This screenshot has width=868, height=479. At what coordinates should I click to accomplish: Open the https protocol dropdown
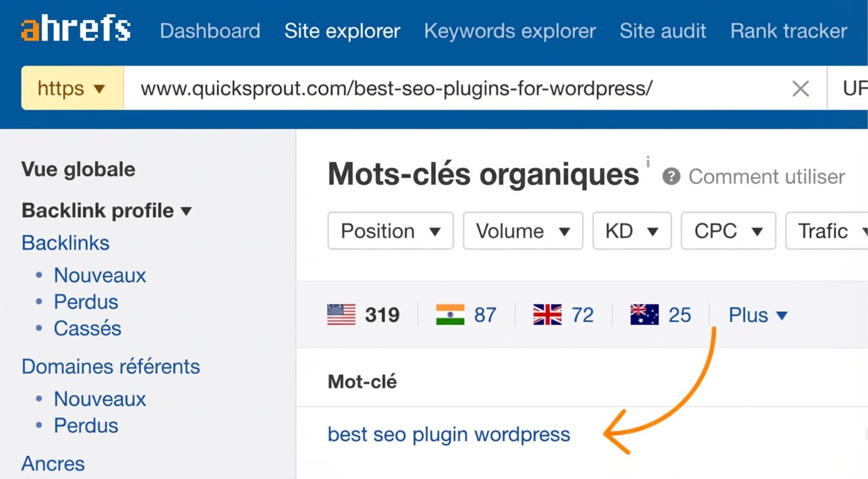tap(72, 89)
